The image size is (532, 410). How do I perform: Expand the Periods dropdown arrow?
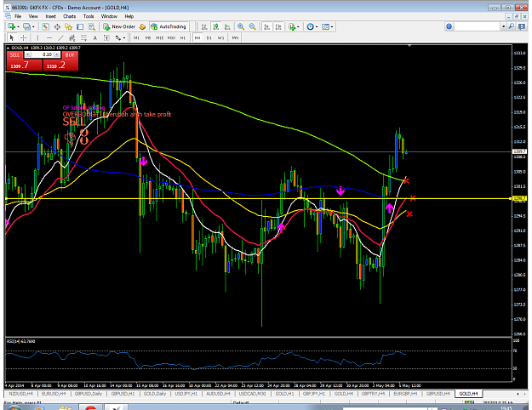pos(317,26)
